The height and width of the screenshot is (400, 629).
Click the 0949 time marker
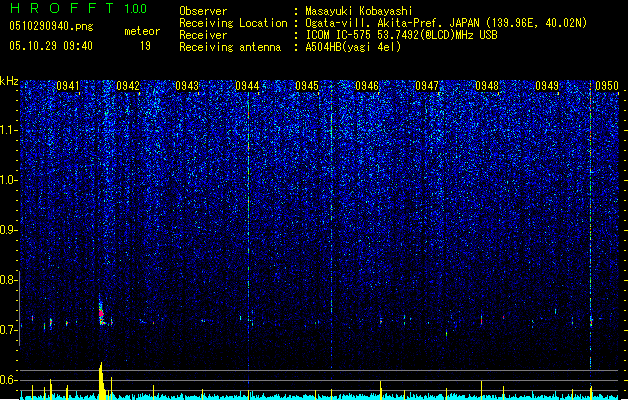[x=547, y=86]
